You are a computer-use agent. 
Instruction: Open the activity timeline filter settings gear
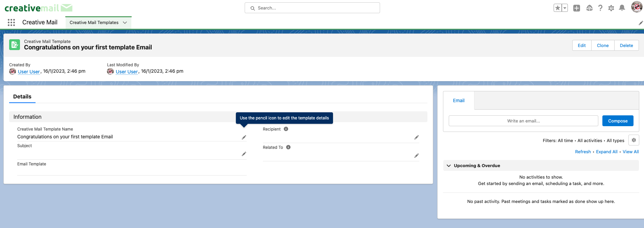pyautogui.click(x=634, y=140)
